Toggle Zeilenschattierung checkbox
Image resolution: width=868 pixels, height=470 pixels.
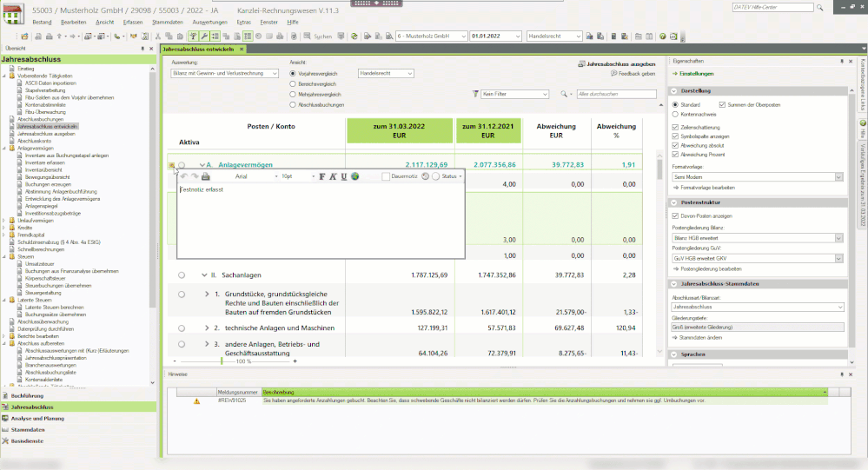(x=675, y=128)
